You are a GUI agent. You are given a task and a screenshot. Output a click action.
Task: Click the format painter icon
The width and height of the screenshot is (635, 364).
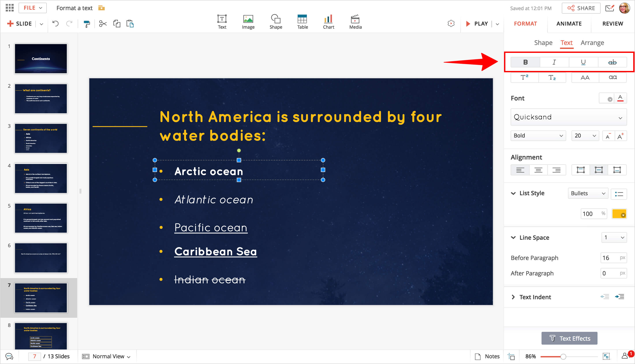pos(86,24)
